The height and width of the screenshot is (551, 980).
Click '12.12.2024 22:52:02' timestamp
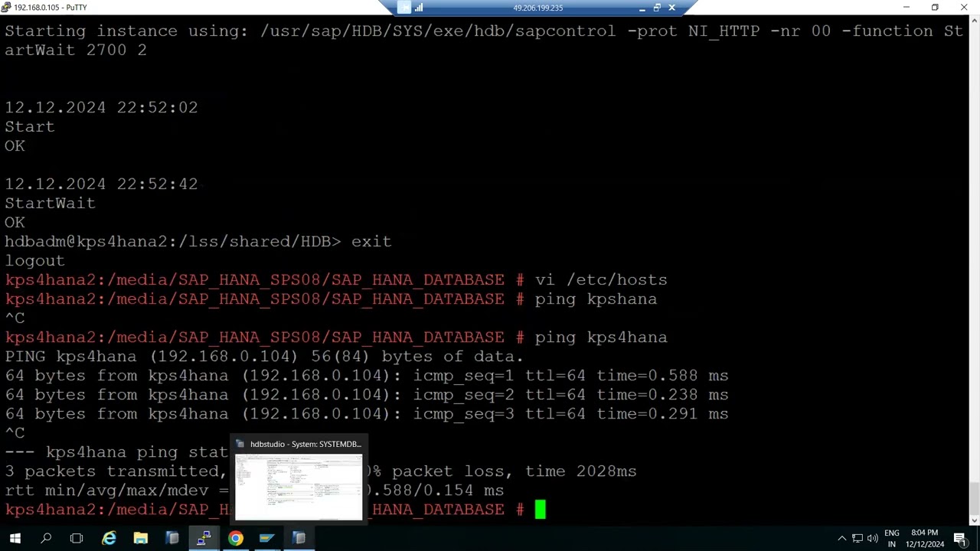point(101,108)
